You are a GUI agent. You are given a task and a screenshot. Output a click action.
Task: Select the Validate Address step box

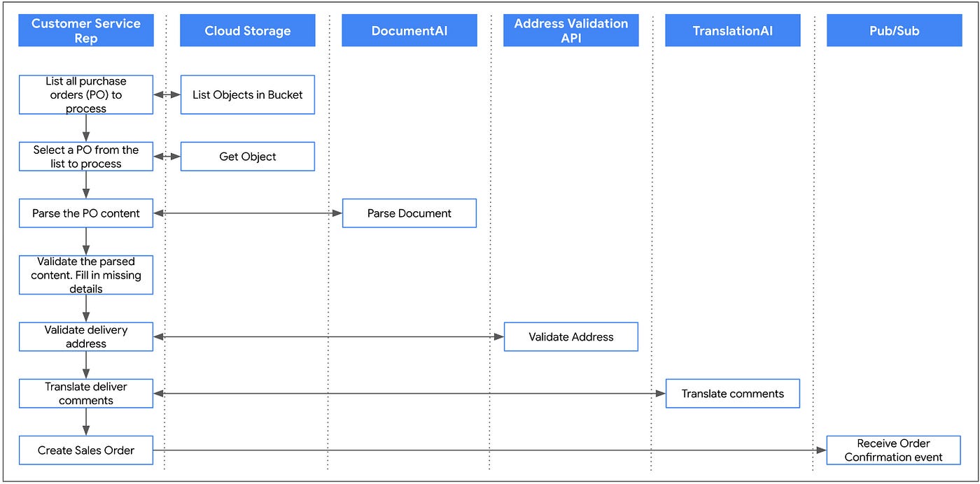570,336
